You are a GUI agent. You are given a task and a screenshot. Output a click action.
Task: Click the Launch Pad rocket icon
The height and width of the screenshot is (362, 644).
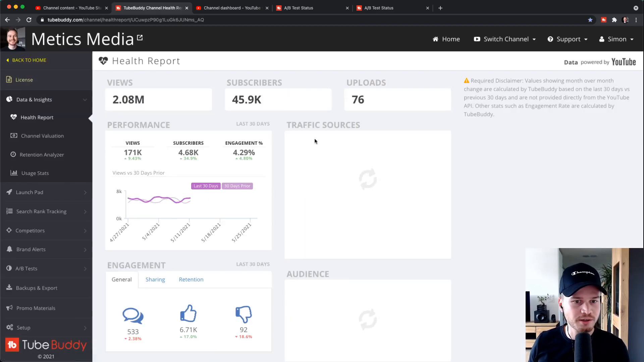pos(9,192)
